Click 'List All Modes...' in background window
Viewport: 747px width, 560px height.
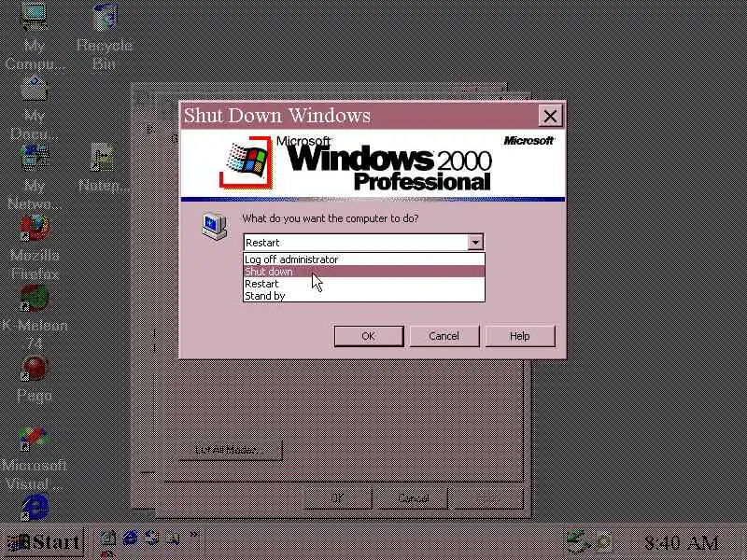pyautogui.click(x=230, y=450)
